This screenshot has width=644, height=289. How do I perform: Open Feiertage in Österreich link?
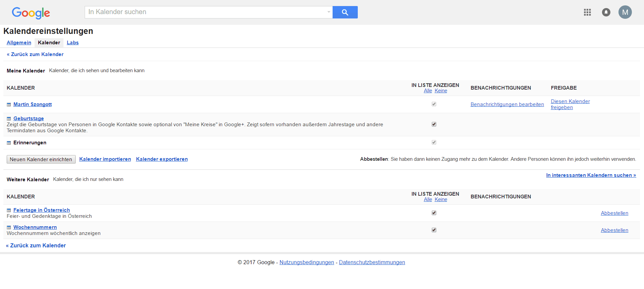tap(42, 210)
